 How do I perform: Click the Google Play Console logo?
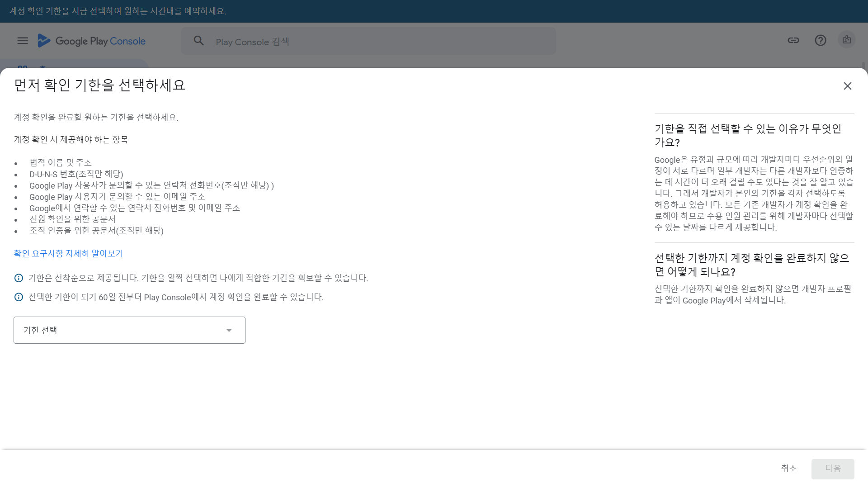click(91, 41)
